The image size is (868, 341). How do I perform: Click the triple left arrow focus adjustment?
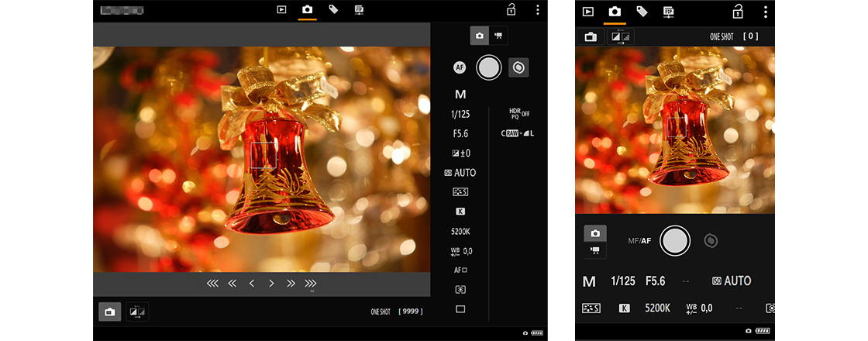(x=213, y=284)
